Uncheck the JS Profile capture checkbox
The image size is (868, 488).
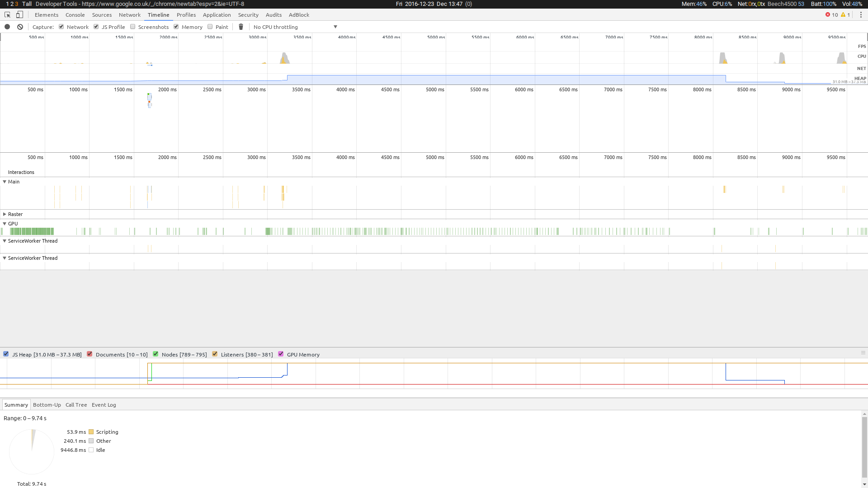[x=96, y=27]
